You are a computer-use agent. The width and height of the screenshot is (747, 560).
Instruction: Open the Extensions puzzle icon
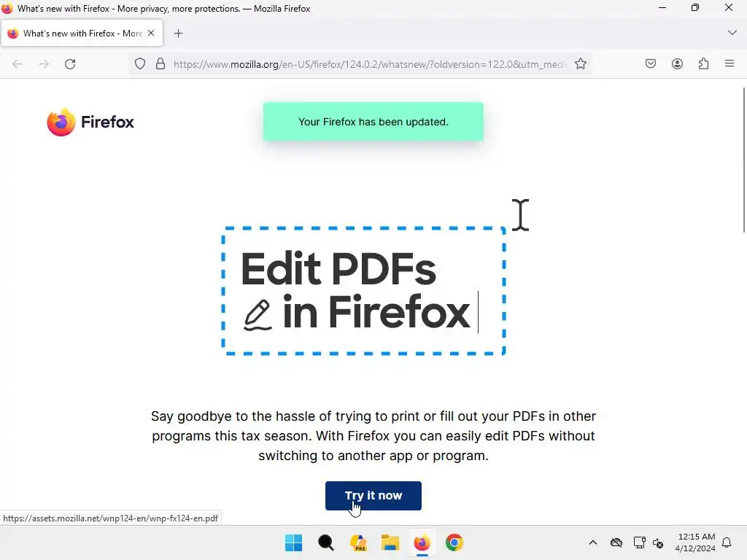(703, 64)
